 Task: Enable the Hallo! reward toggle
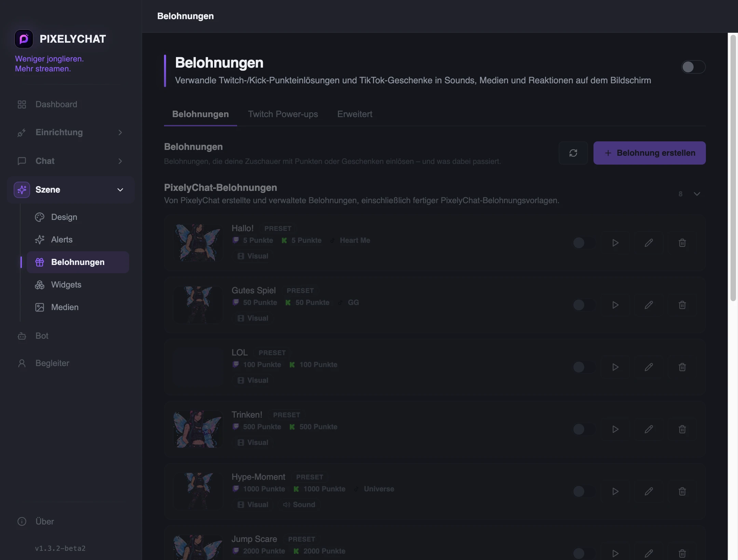(x=584, y=243)
